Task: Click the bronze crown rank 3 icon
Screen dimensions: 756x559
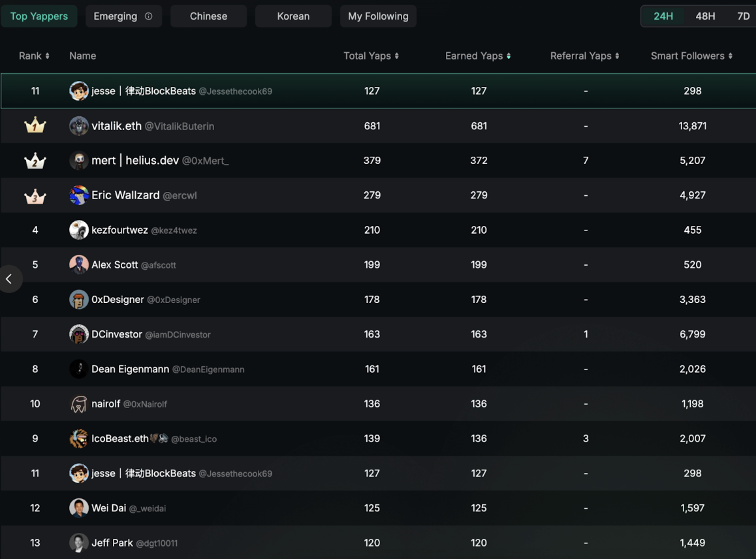Action: (35, 195)
